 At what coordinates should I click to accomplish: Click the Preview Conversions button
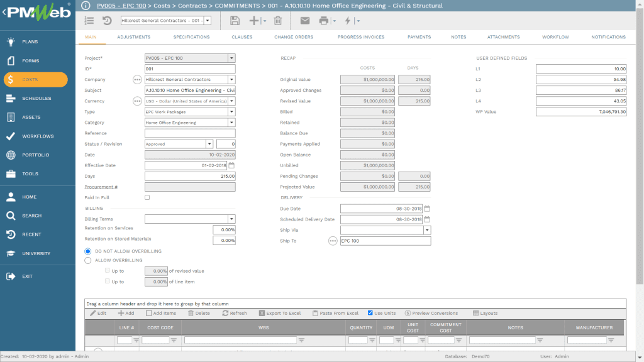click(x=431, y=313)
